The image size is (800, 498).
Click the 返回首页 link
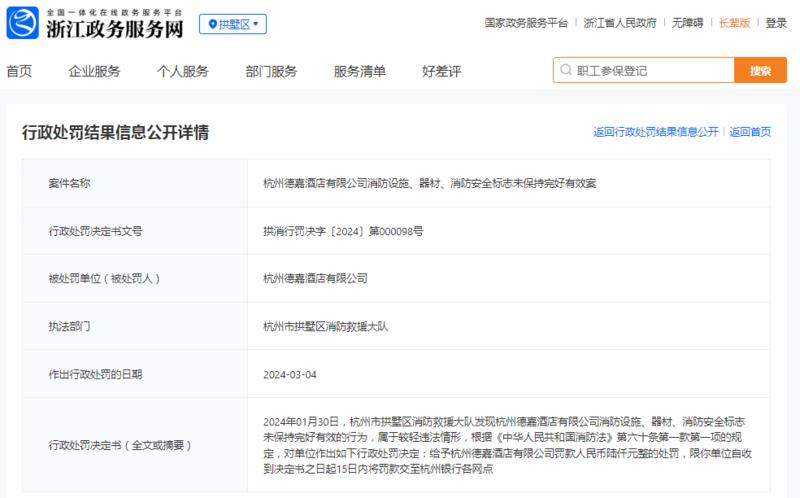click(750, 132)
